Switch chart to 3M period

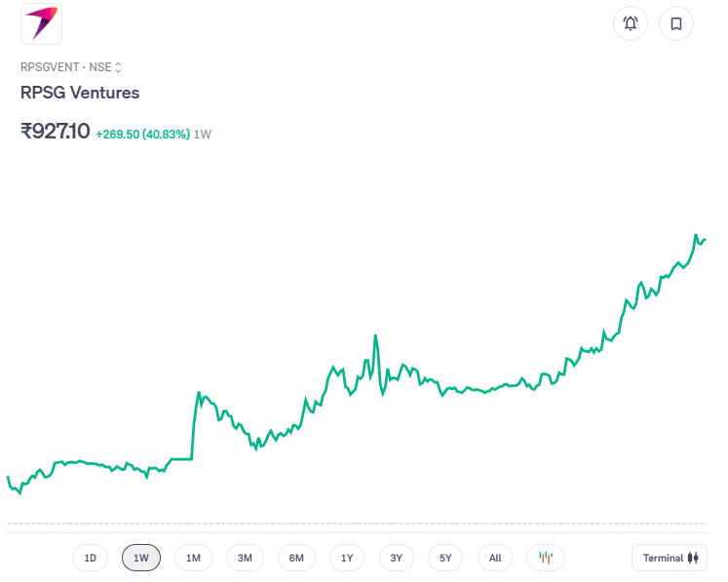tap(245, 558)
